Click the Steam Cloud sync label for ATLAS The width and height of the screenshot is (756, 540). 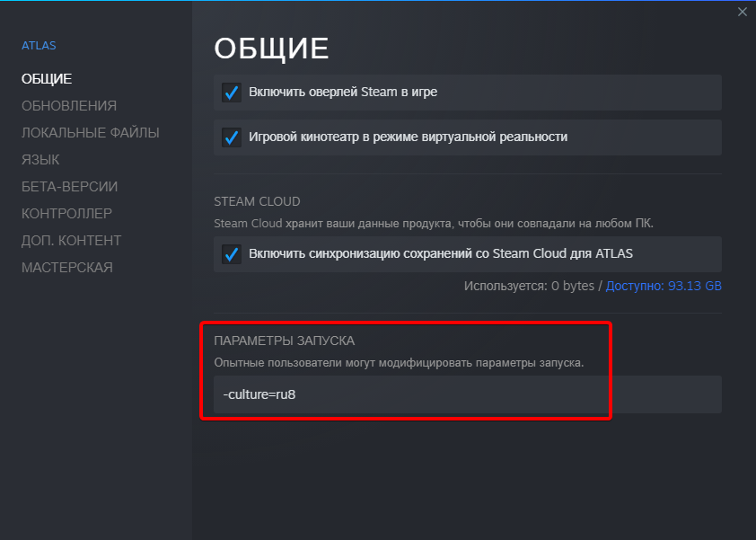[x=441, y=253]
